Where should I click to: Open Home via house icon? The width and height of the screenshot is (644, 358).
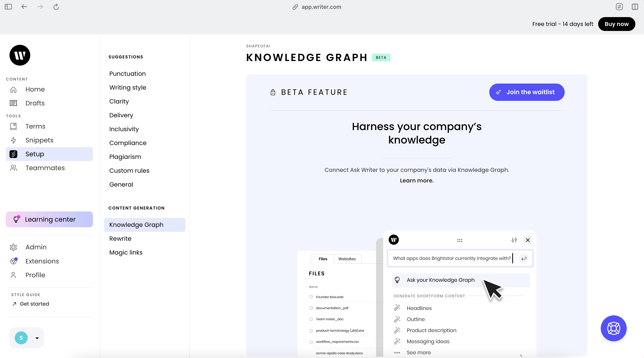pyautogui.click(x=13, y=89)
